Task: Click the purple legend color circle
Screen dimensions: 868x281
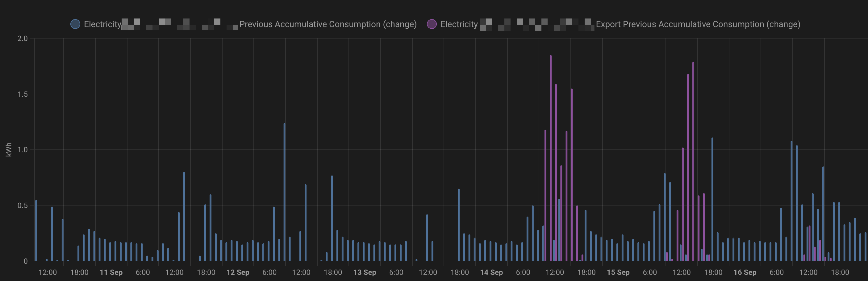Action: [432, 24]
